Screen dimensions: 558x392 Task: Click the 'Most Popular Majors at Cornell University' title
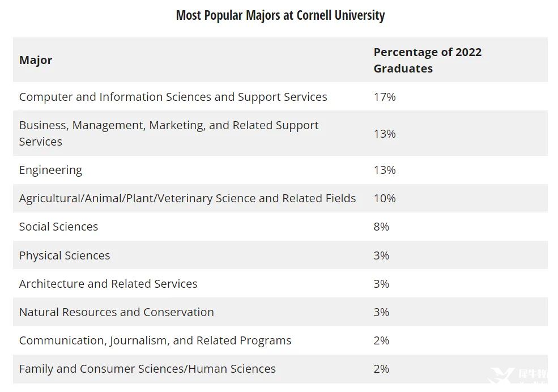(x=280, y=15)
